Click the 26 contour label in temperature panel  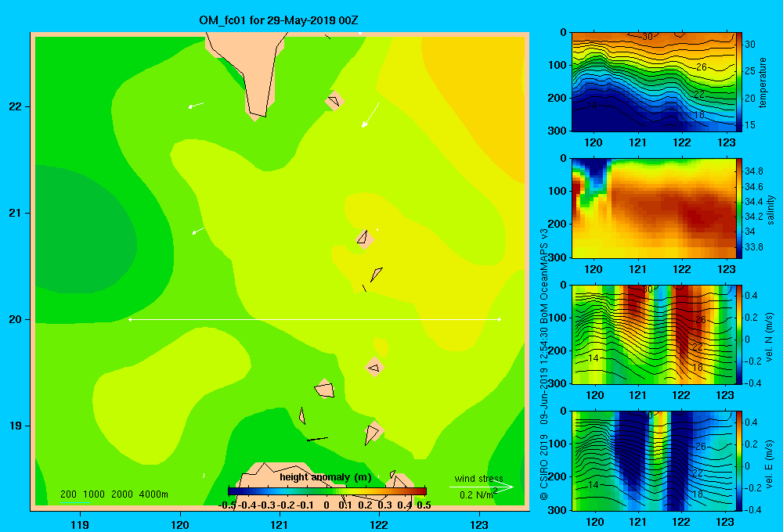701,66
